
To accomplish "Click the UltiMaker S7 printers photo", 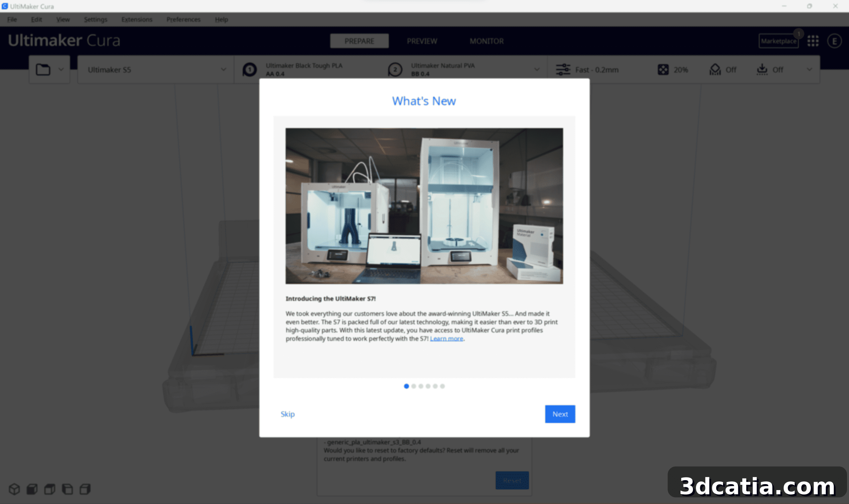I will 424,206.
